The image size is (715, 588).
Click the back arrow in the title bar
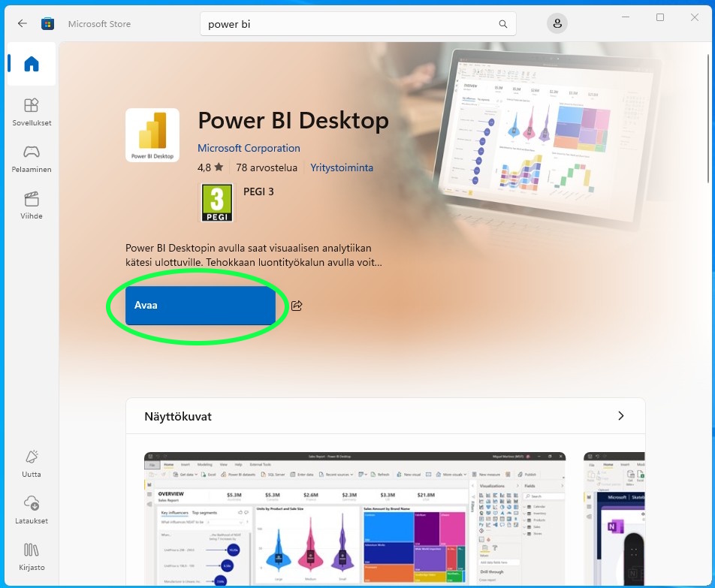pos(23,23)
